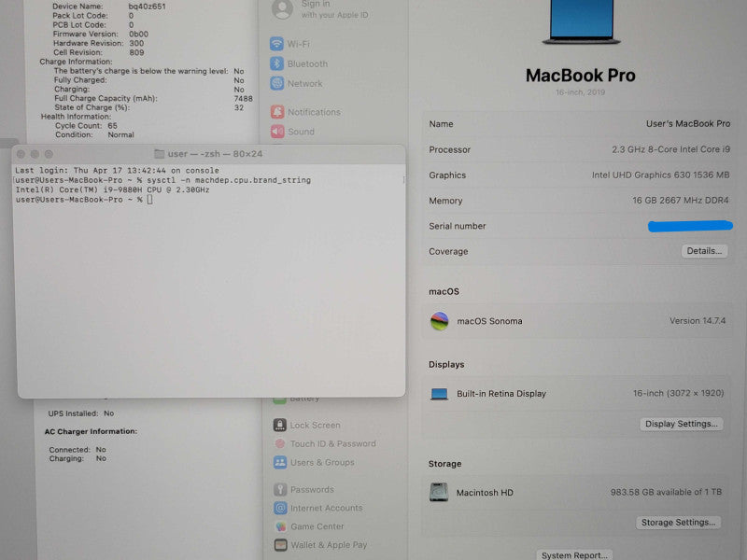The width and height of the screenshot is (747, 560).
Task: Click the sysctl machdep.cpu.brand_string command line
Action: tap(163, 180)
